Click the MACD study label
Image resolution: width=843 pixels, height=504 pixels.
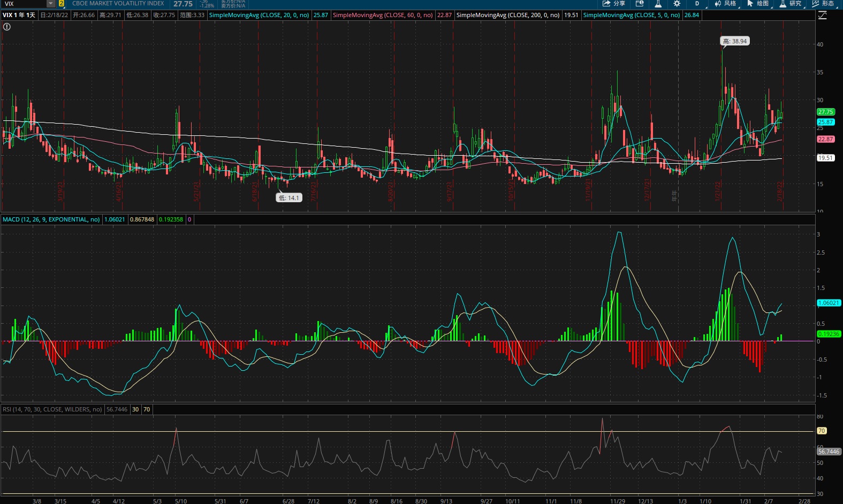tap(51, 219)
